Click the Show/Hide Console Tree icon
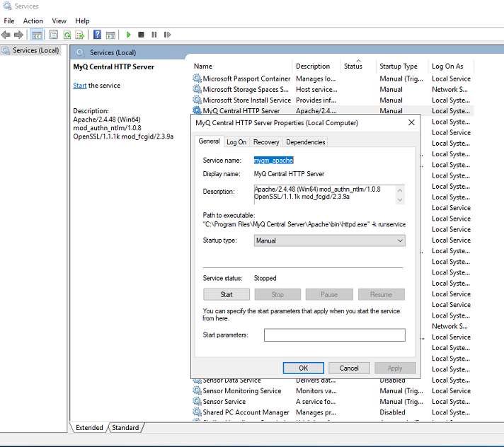 pos(36,35)
